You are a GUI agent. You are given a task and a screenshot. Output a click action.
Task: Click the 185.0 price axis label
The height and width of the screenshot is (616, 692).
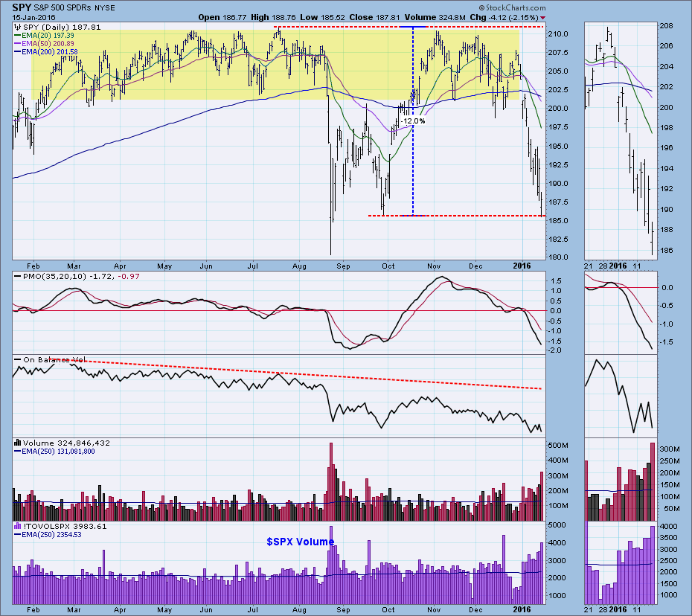(x=558, y=221)
